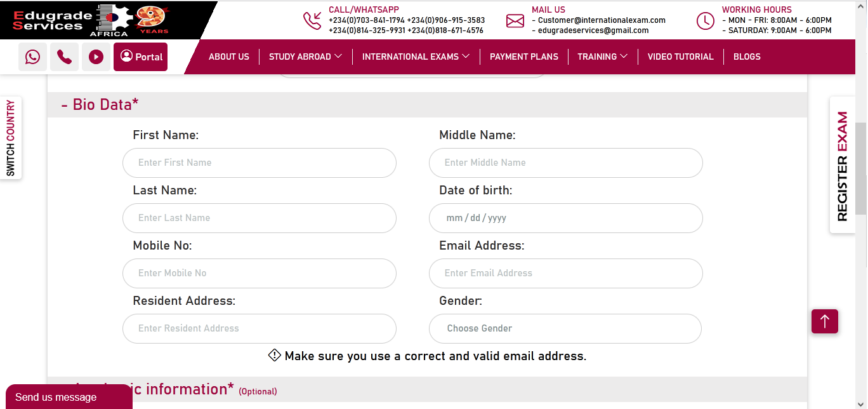The image size is (868, 409).
Task: Click the Edugrade Services logo
Action: (89, 20)
